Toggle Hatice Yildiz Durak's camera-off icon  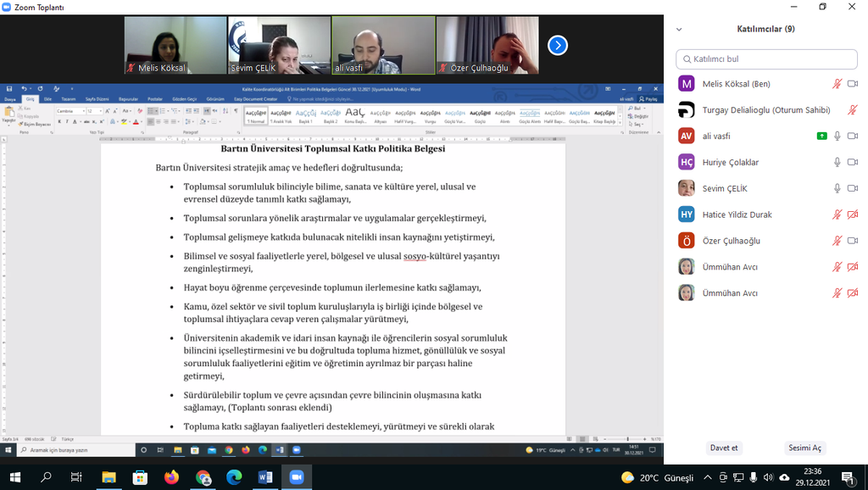tap(853, 214)
